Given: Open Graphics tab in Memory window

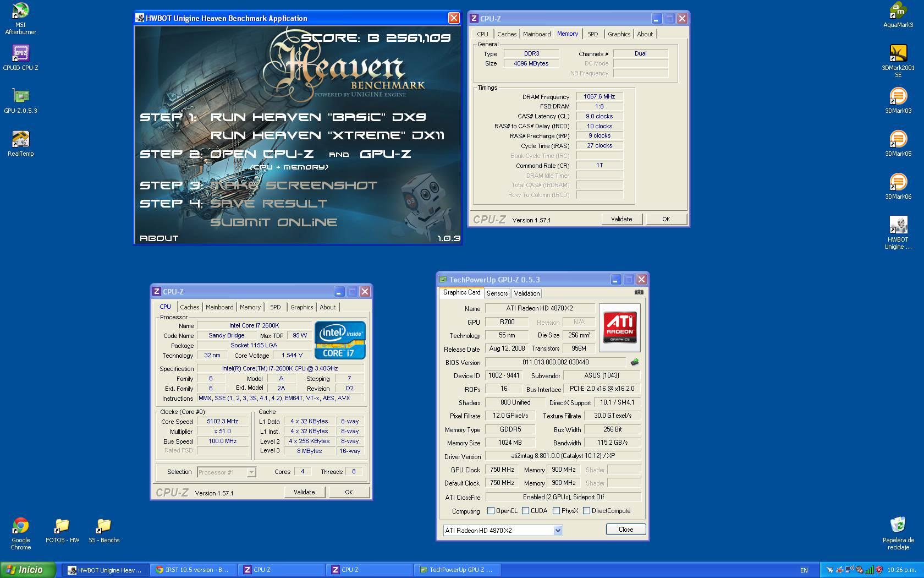Looking at the screenshot, I should coord(619,34).
